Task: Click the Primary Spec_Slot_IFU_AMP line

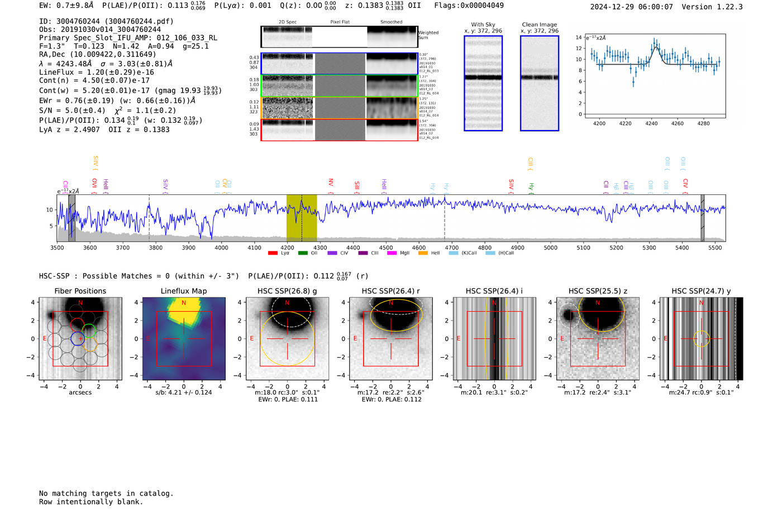Action: [128, 38]
